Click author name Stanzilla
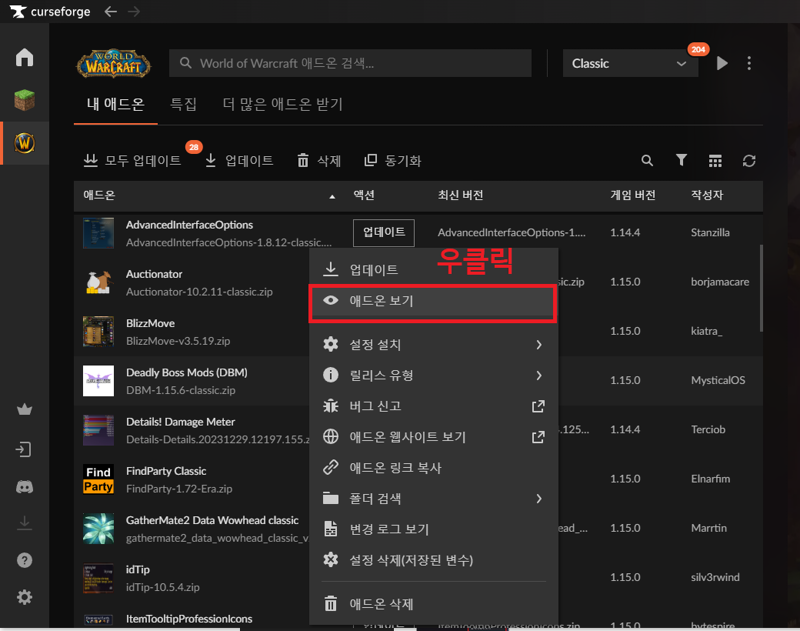Screen dimensions: 800x631 click(x=710, y=233)
